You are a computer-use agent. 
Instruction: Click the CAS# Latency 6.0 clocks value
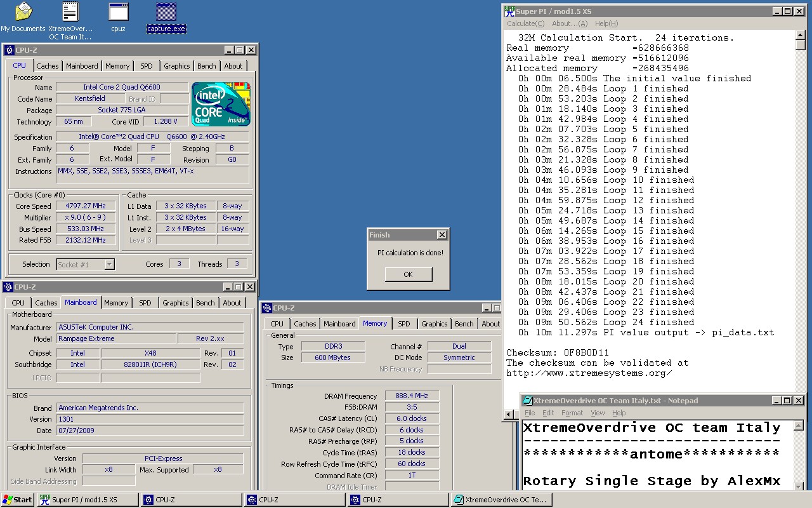tap(412, 418)
